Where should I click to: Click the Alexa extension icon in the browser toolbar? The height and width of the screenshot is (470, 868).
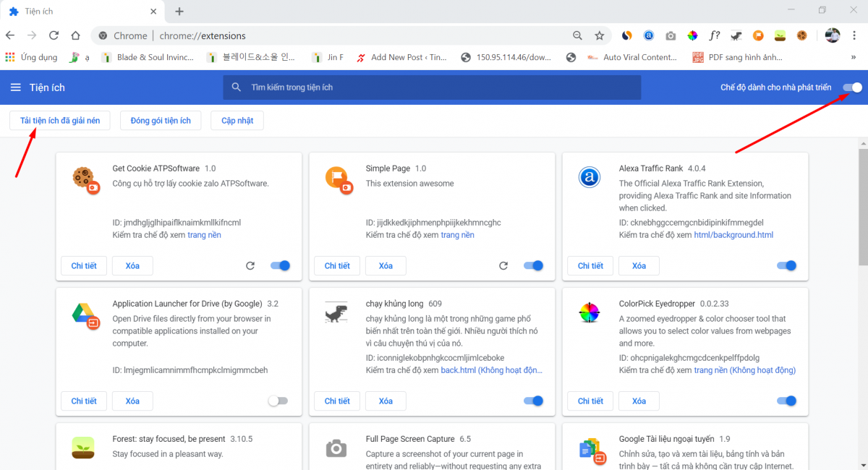coord(649,35)
